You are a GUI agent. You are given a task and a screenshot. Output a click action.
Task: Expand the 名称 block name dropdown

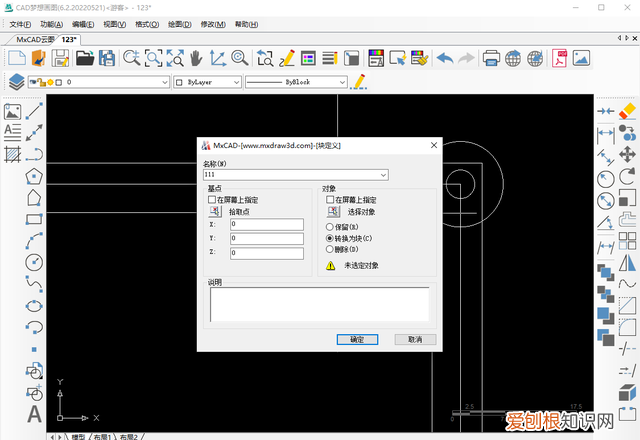[384, 175]
